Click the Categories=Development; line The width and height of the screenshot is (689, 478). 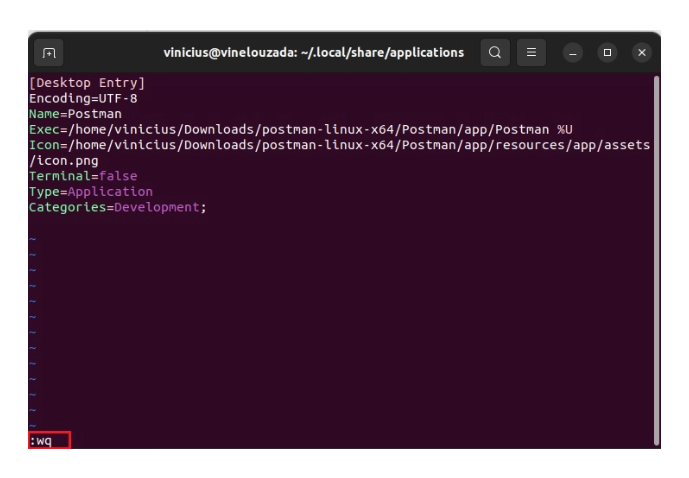point(118,207)
